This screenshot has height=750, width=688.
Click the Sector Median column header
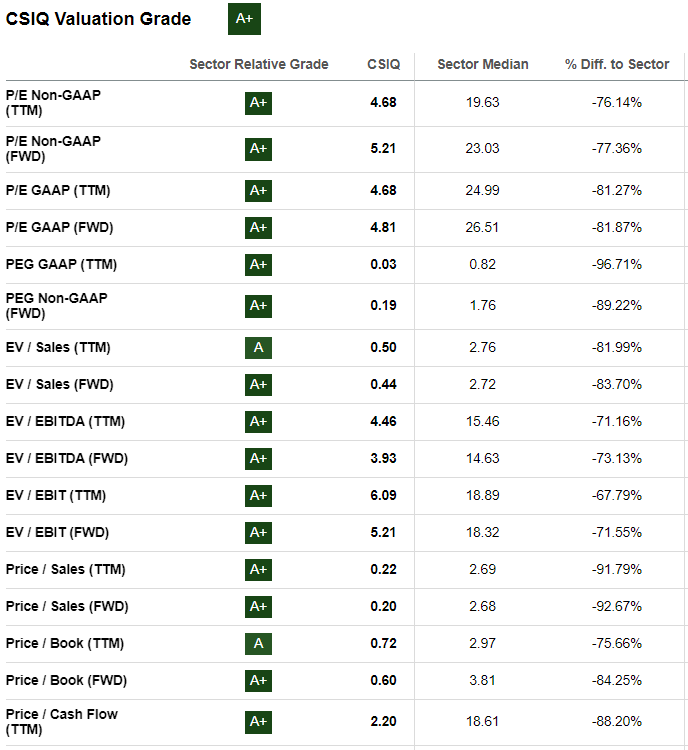(x=483, y=64)
